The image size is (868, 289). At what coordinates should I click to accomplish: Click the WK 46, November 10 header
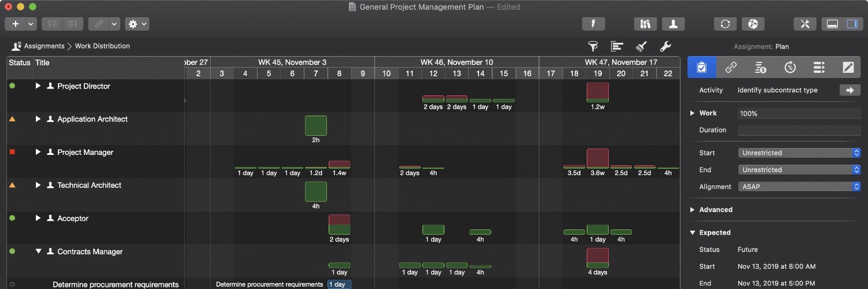point(457,62)
